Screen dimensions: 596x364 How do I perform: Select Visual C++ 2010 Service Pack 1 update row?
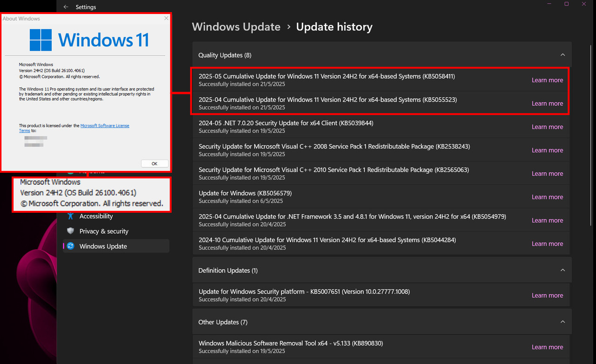(382, 174)
